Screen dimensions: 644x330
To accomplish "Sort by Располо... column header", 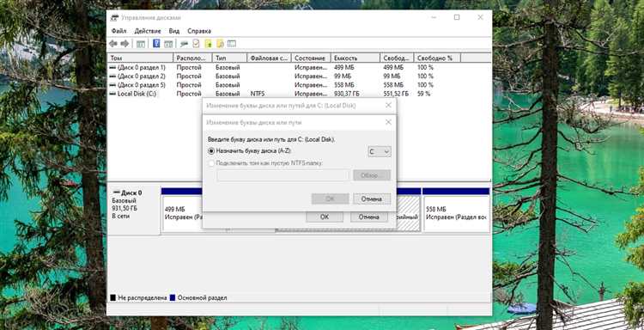I will click(192, 58).
